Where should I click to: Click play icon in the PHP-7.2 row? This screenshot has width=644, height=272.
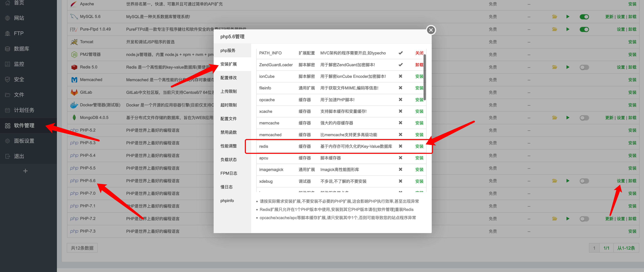(x=568, y=219)
